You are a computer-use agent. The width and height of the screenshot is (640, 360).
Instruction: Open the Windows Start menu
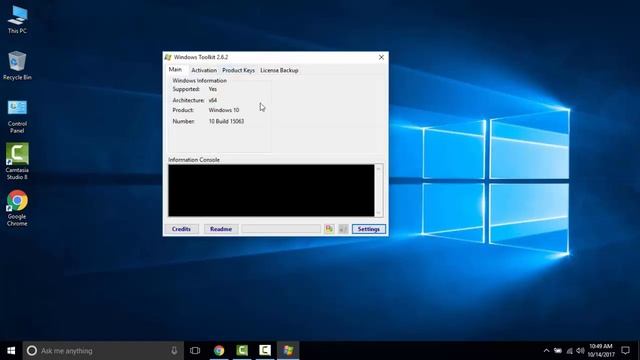pos(11,351)
